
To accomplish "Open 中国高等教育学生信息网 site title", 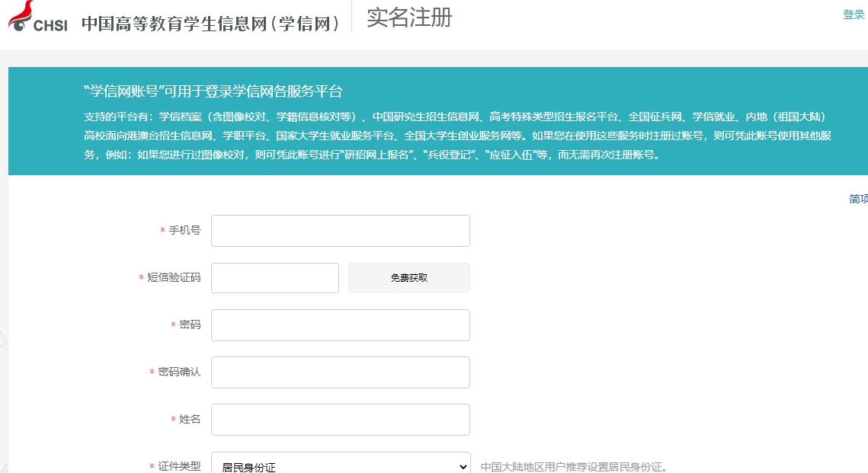I will [210, 24].
